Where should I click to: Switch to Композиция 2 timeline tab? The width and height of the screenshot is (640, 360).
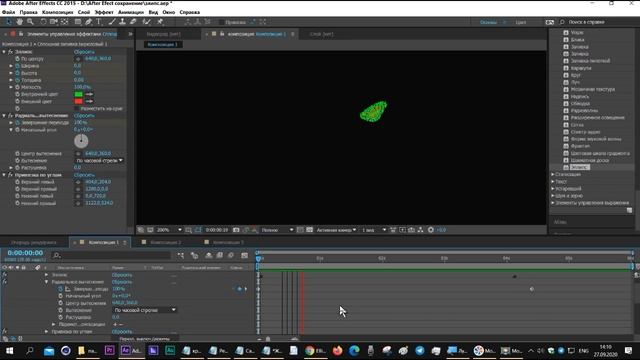(x=165, y=242)
